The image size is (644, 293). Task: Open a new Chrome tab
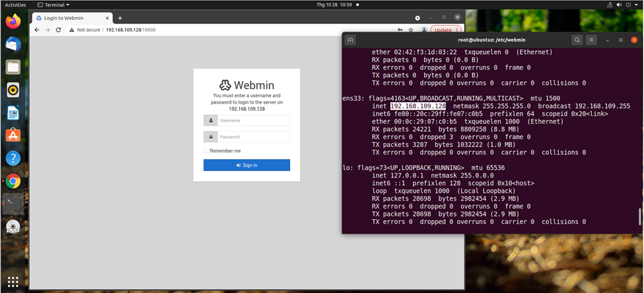coord(120,18)
